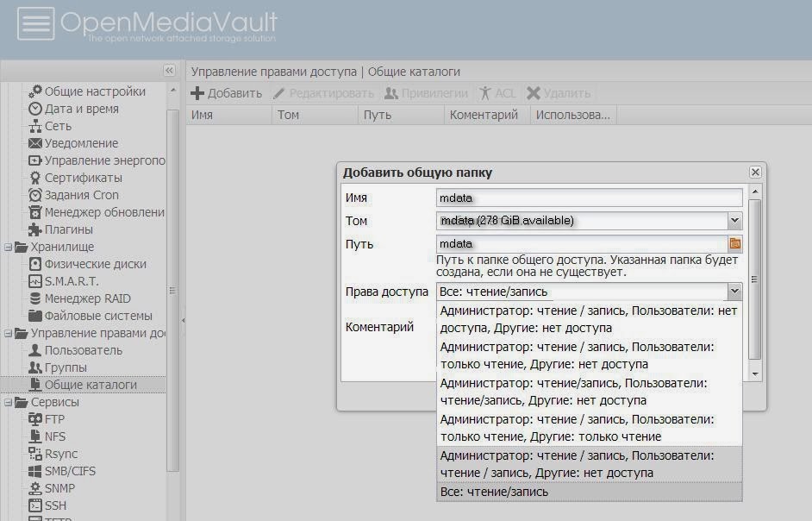
Task: Collapse the Storage (Хранилище) tree node
Action: 8,247
